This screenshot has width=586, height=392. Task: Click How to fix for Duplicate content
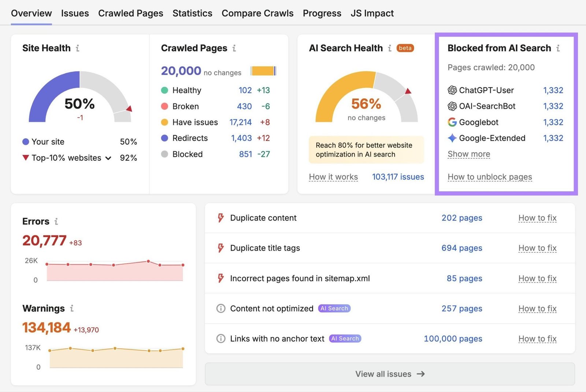pyautogui.click(x=537, y=218)
